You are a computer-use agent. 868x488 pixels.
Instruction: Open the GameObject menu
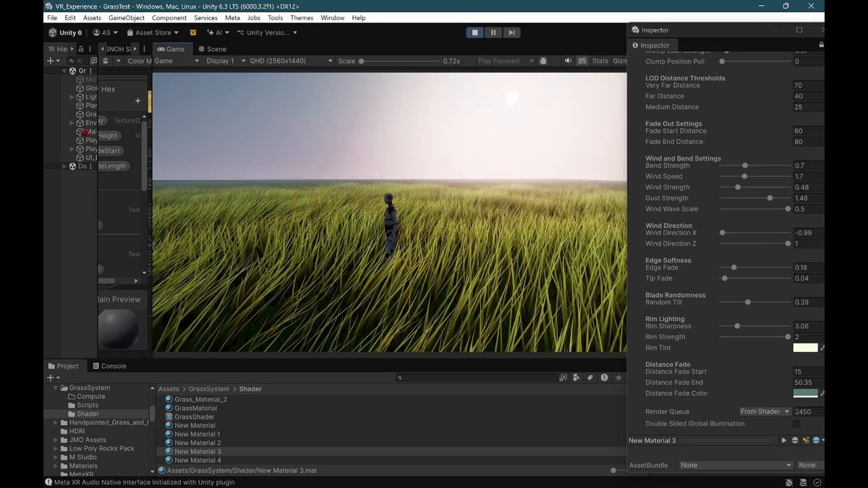pyautogui.click(x=126, y=17)
